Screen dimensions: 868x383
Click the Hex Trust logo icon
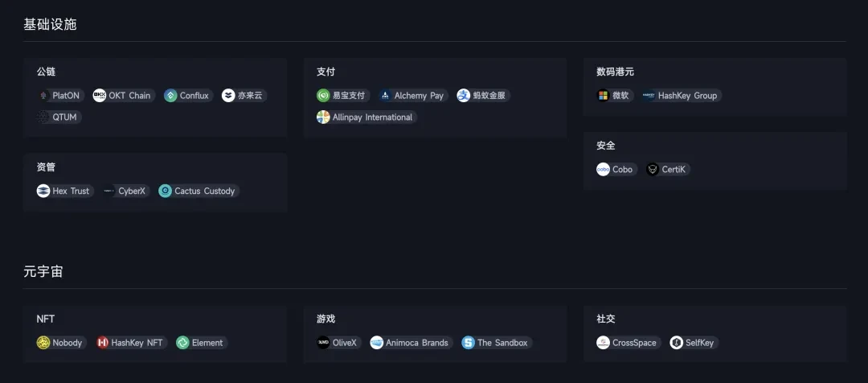pos(43,191)
